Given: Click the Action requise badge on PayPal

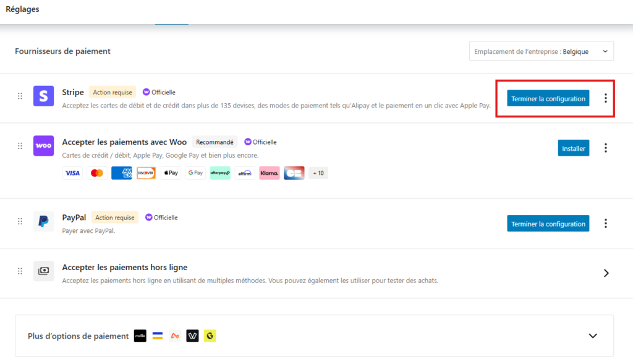Looking at the screenshot, I should 115,218.
